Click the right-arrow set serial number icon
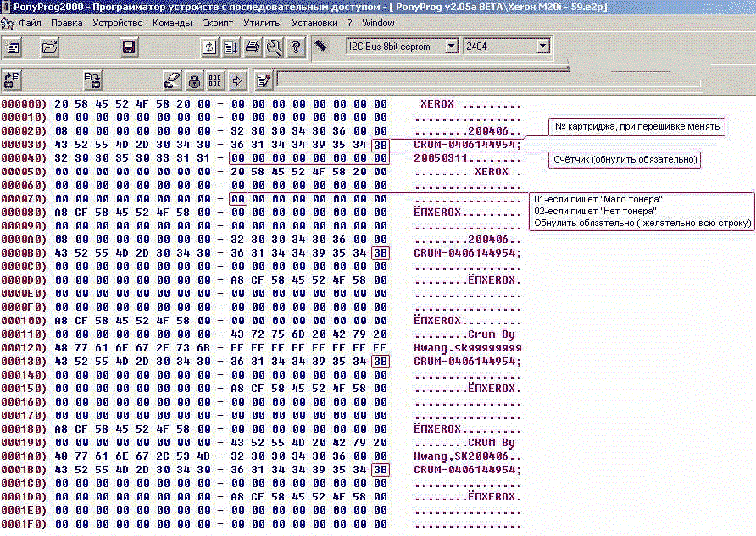 [x=236, y=80]
